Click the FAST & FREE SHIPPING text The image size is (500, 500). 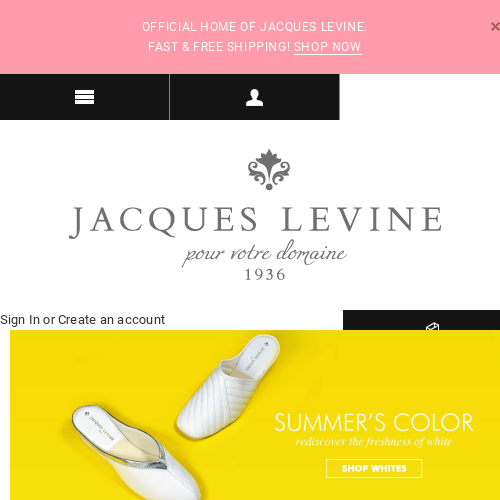coord(219,47)
